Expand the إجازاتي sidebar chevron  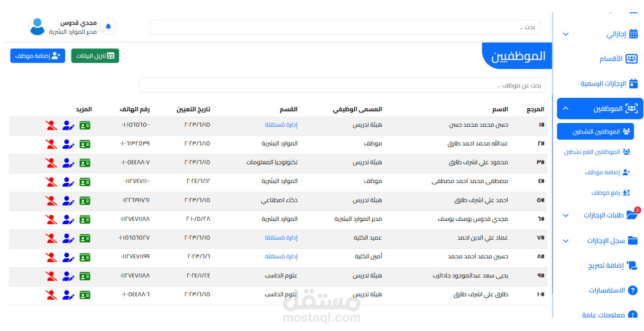click(x=565, y=34)
